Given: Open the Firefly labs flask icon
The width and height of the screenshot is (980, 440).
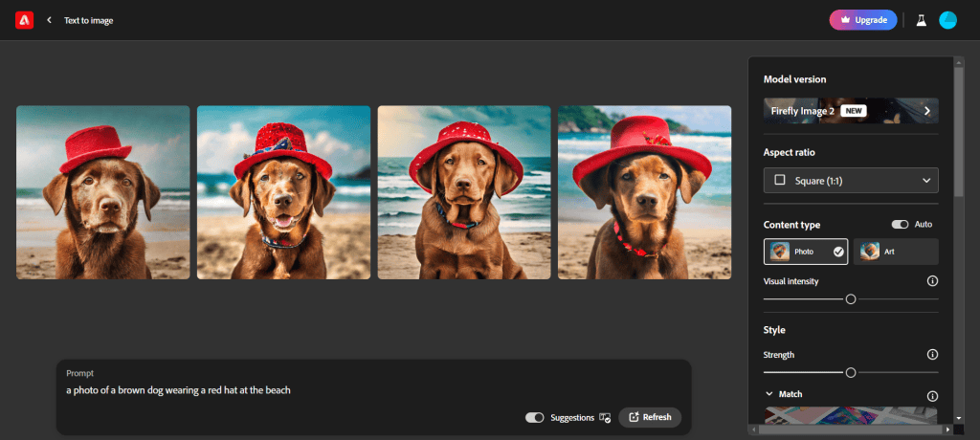Looking at the screenshot, I should click(922, 20).
